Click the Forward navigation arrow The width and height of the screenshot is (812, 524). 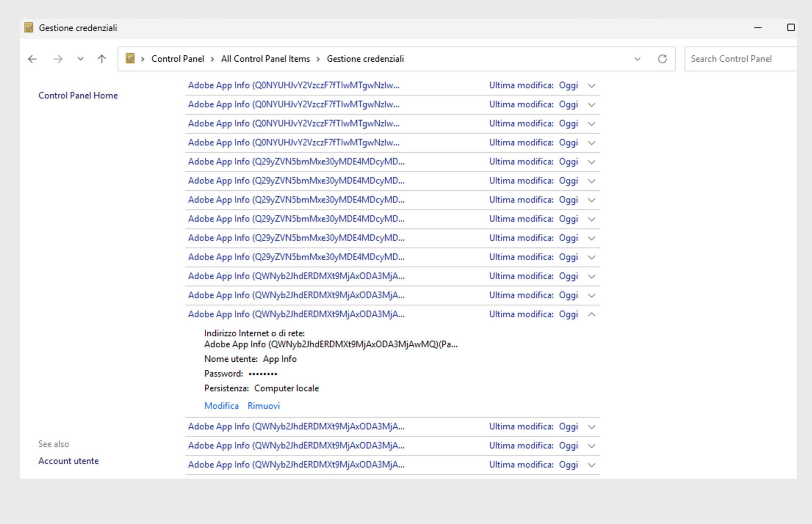[x=58, y=59]
